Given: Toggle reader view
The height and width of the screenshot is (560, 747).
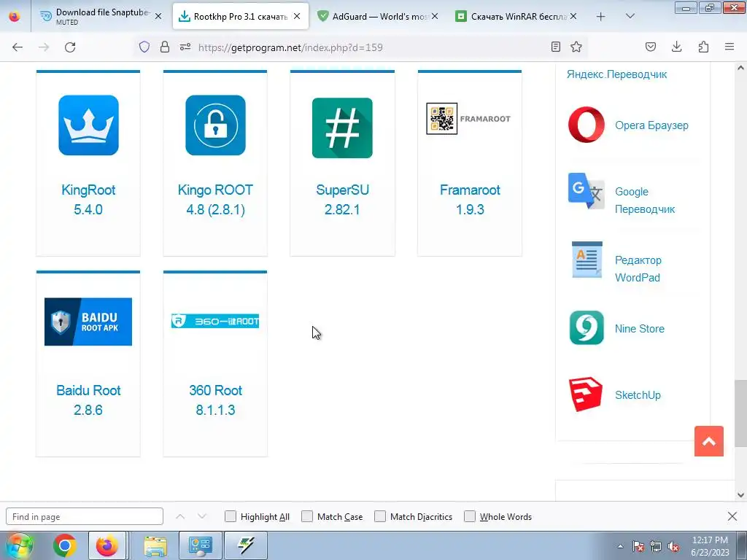Looking at the screenshot, I should click(x=555, y=47).
